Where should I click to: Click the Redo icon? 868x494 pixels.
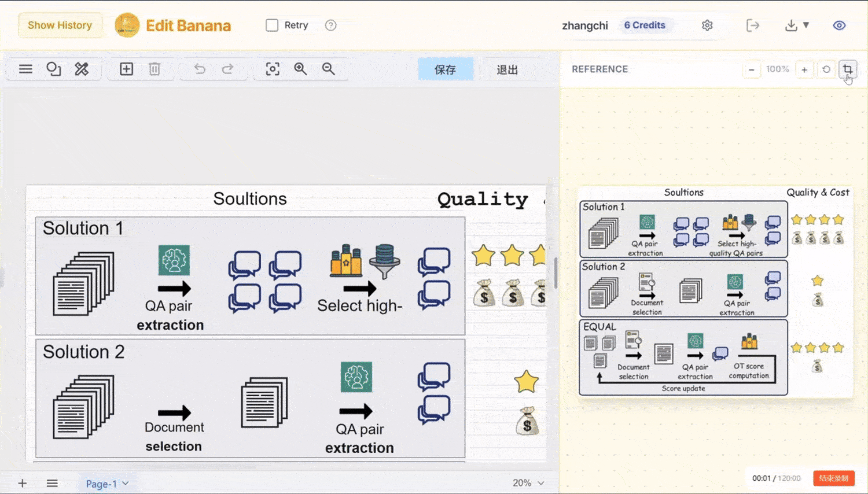coord(227,69)
